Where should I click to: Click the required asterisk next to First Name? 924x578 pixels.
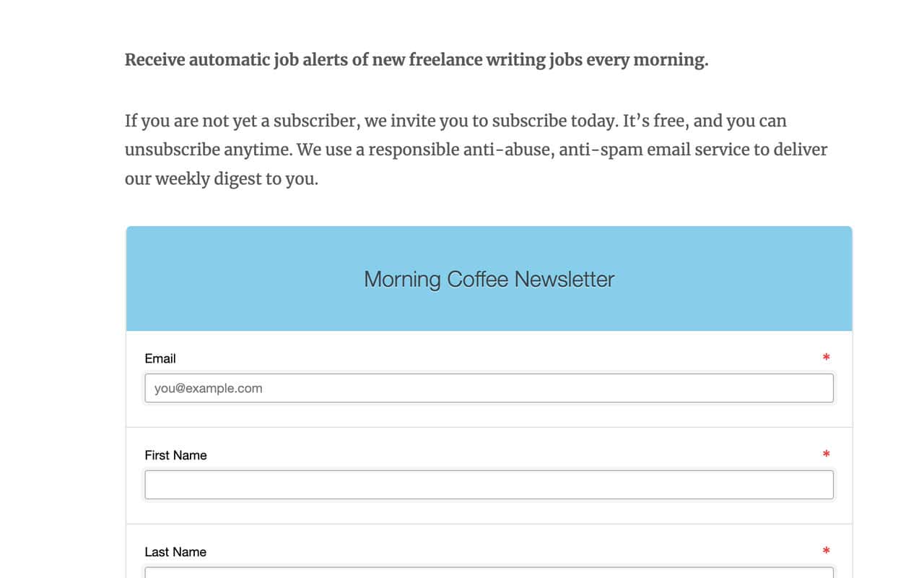coord(825,454)
